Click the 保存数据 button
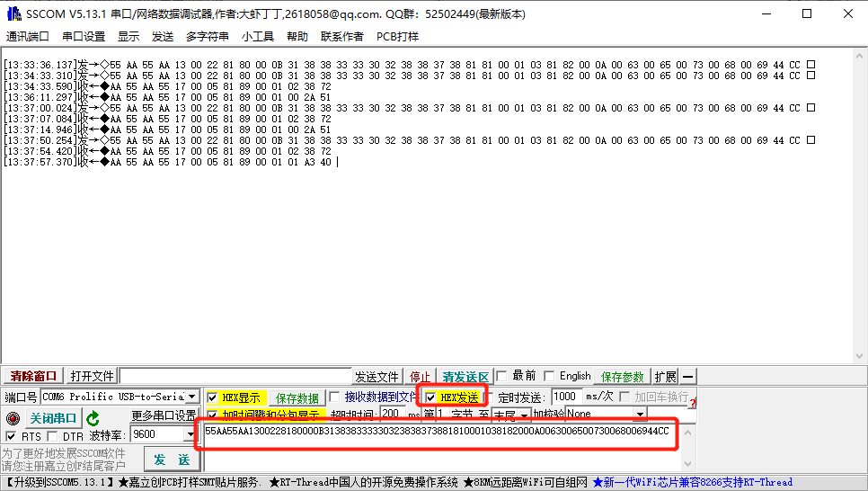 tap(297, 397)
